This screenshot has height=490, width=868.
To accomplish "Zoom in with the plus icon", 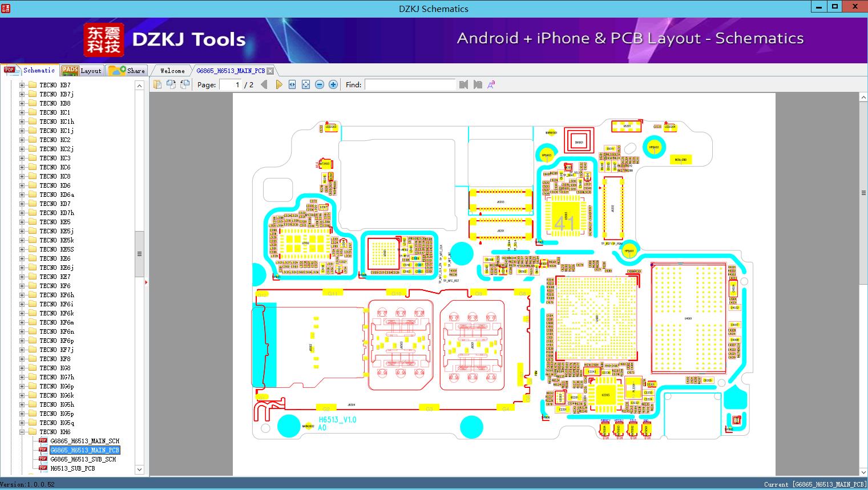I will tap(333, 84).
